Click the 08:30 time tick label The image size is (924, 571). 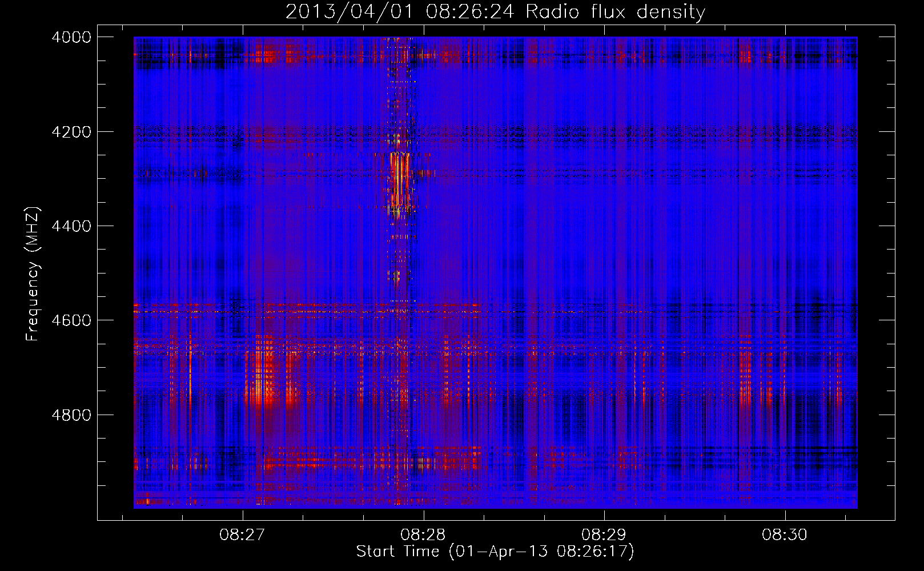point(785,534)
